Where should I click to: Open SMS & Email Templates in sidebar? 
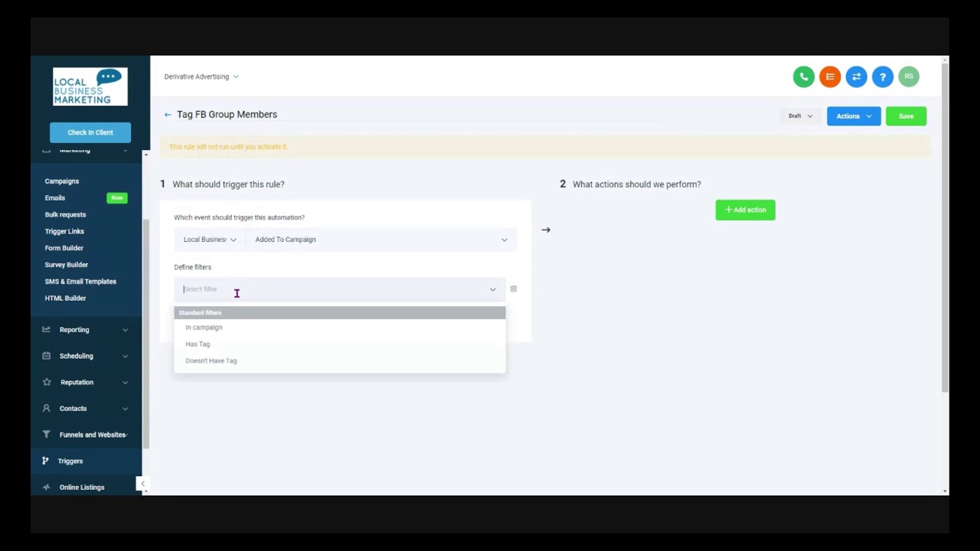(x=80, y=282)
